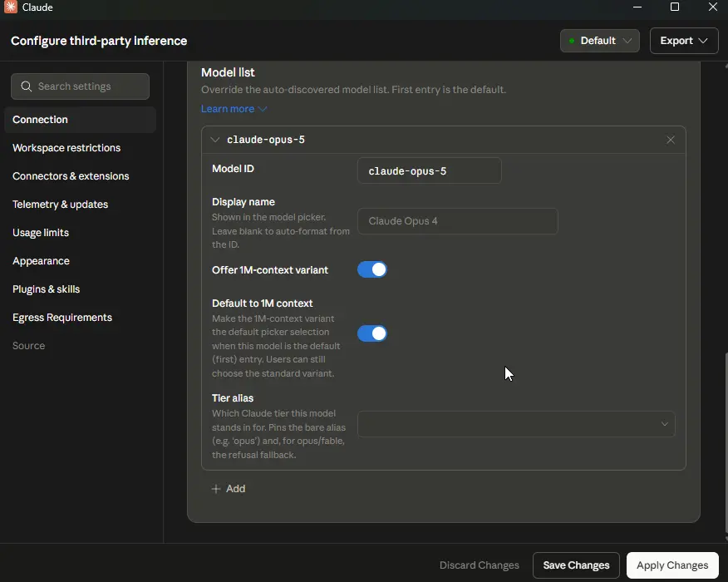Open the Export dropdown menu
Image resolution: width=728 pixels, height=582 pixels.
[684, 41]
